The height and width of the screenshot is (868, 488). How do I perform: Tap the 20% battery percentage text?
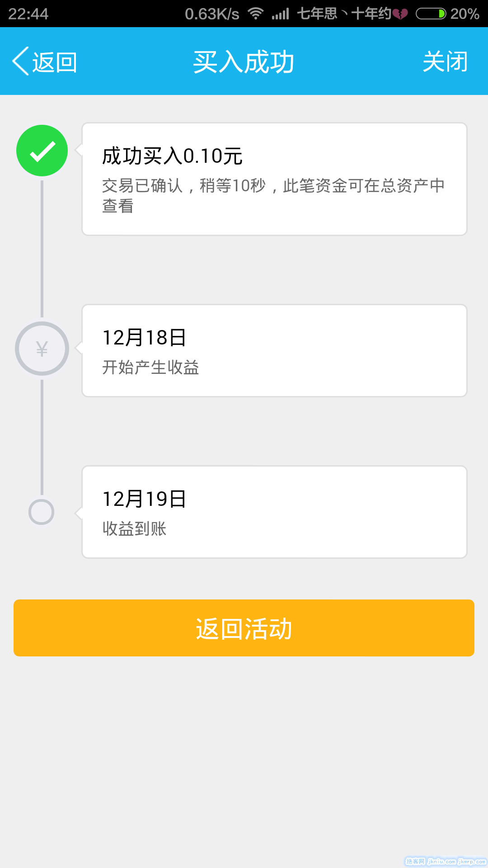[465, 14]
